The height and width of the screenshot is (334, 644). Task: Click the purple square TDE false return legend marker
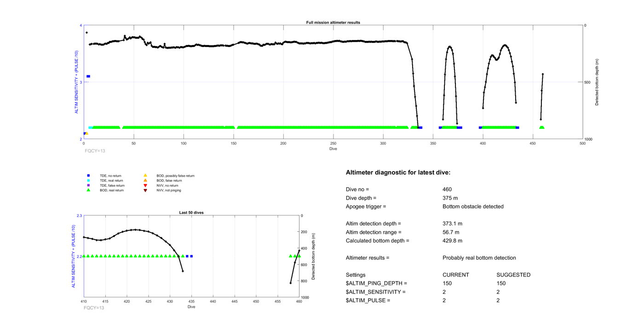89,185
